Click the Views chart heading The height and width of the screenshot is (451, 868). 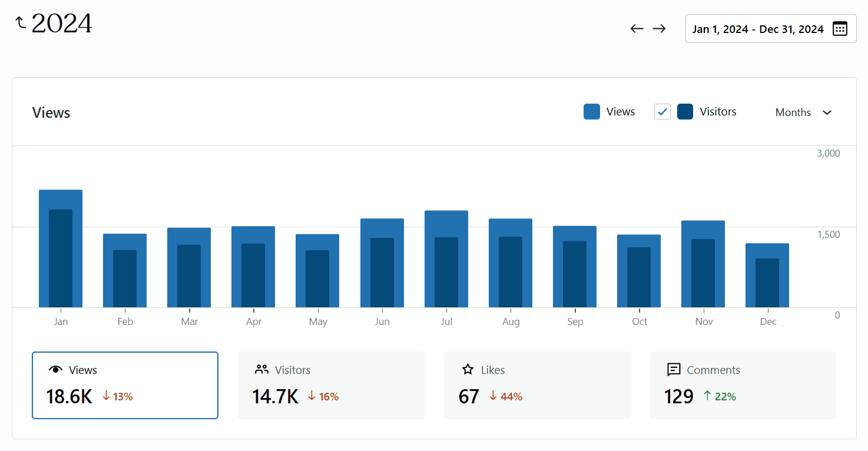(51, 113)
